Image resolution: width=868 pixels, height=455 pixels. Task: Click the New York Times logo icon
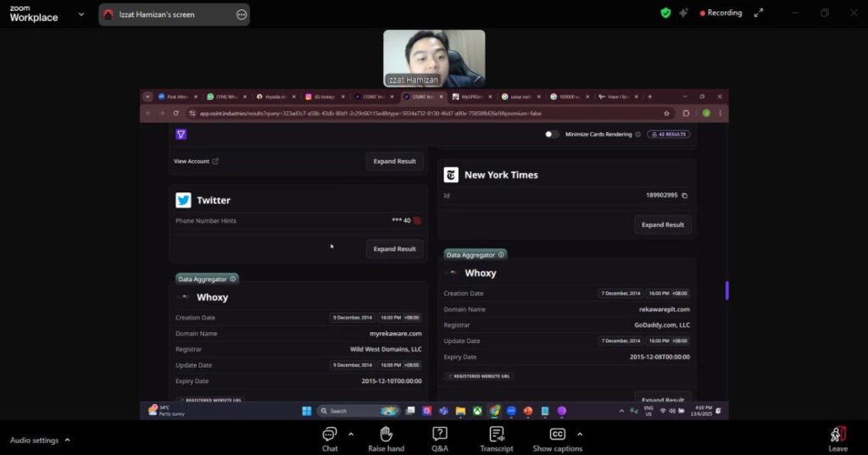pos(451,175)
